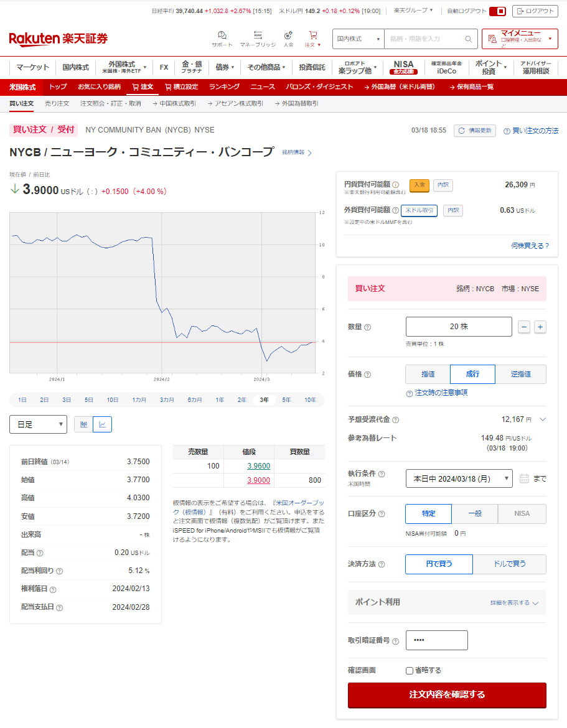Click the 入金 deposit icon in header
Viewport: 567px width, 728px height.
coord(288,35)
